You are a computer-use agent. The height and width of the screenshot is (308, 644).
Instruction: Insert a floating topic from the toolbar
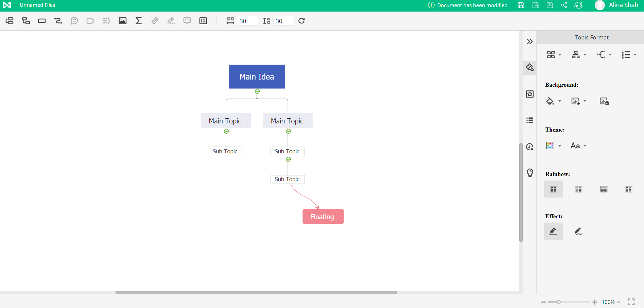point(42,21)
